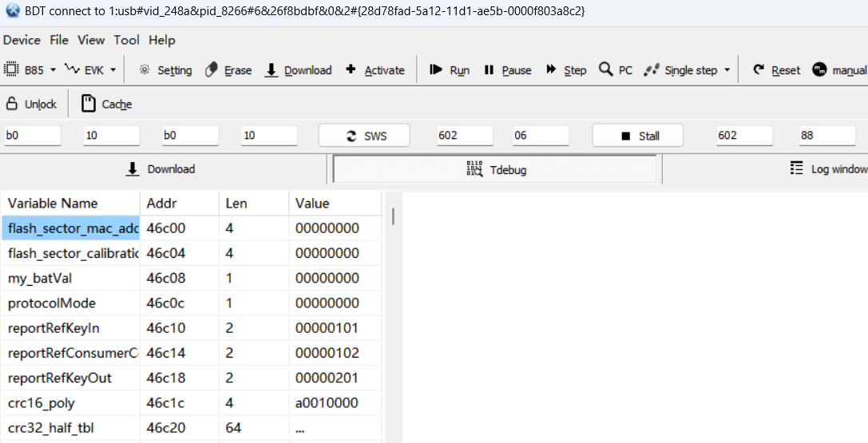The width and height of the screenshot is (868, 443).
Task: Click the variable table scrollbar handle
Action: [393, 216]
